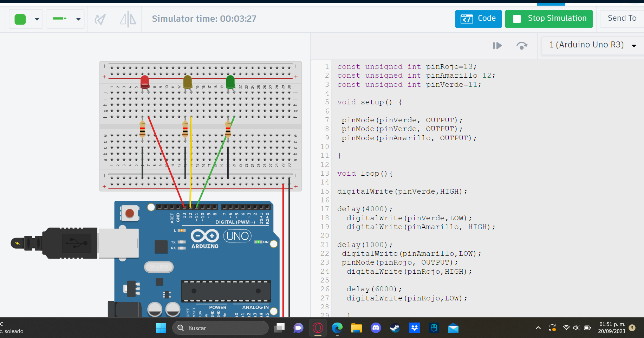Show hidden system tray icons
The height and width of the screenshot is (338, 644).
538,328
